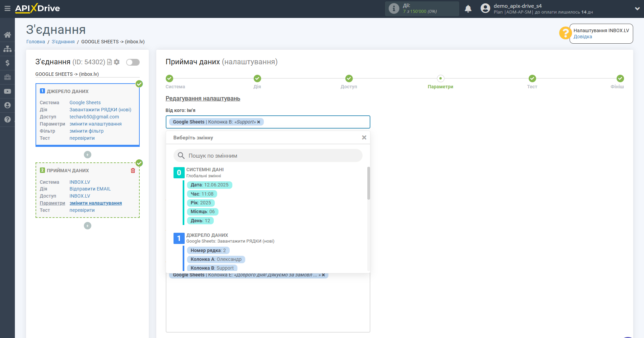Open the connection notes document icon
The height and width of the screenshot is (338, 644).
[110, 62]
